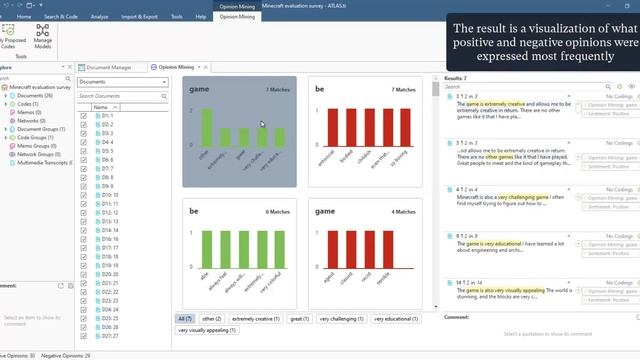Click the Search Documents magnifier icon
Screen dimensions: 640x360
point(164,96)
